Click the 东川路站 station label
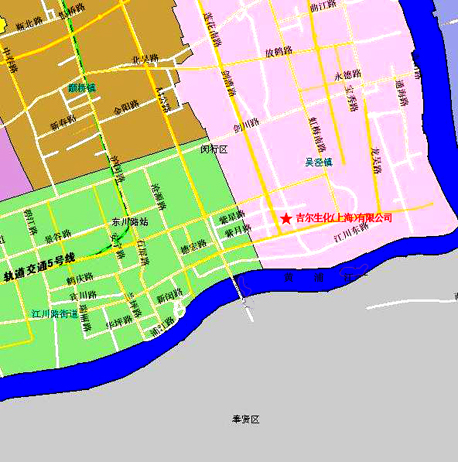 click(x=130, y=222)
